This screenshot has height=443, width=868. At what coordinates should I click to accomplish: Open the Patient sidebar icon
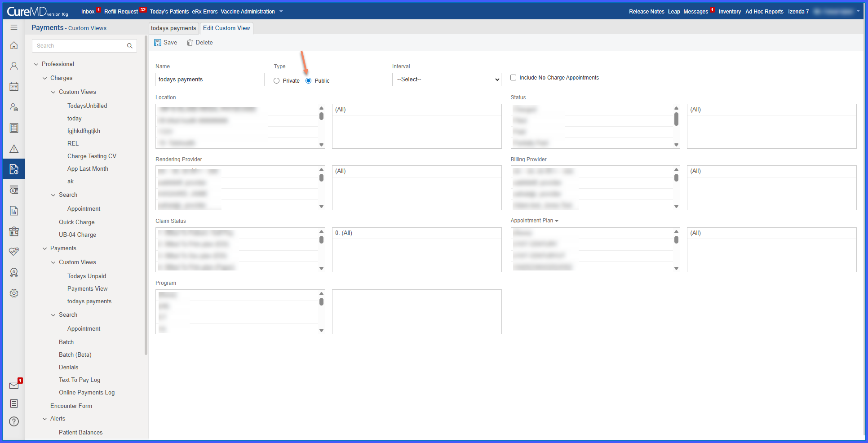(14, 66)
